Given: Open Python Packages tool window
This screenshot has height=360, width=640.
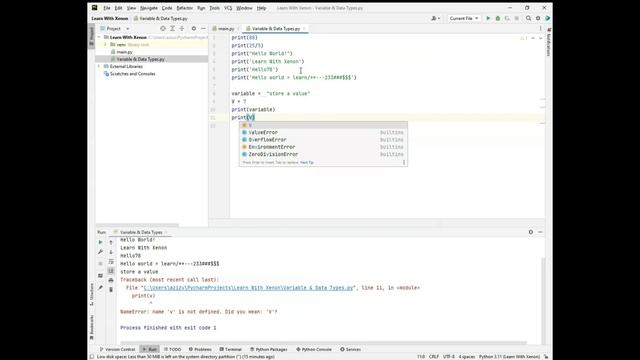Looking at the screenshot, I should pyautogui.click(x=269, y=349).
